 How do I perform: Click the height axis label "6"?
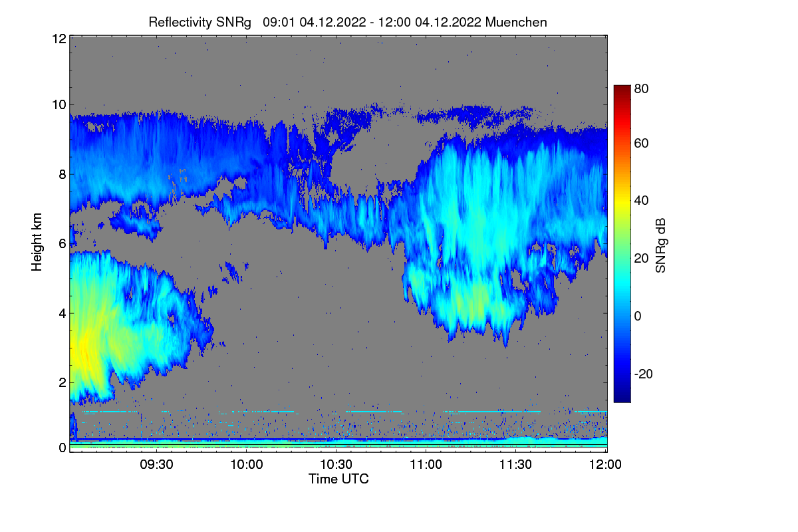click(x=62, y=244)
